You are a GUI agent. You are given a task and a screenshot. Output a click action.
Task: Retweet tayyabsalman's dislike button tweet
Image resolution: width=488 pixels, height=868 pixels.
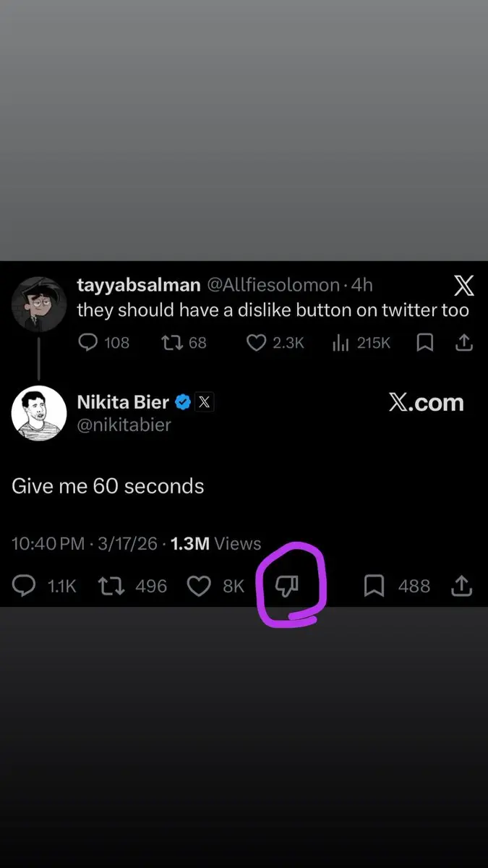tap(172, 342)
